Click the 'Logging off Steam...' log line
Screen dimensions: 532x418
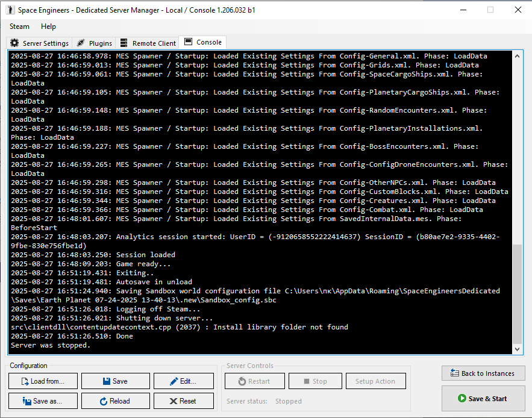pyautogui.click(x=105, y=309)
